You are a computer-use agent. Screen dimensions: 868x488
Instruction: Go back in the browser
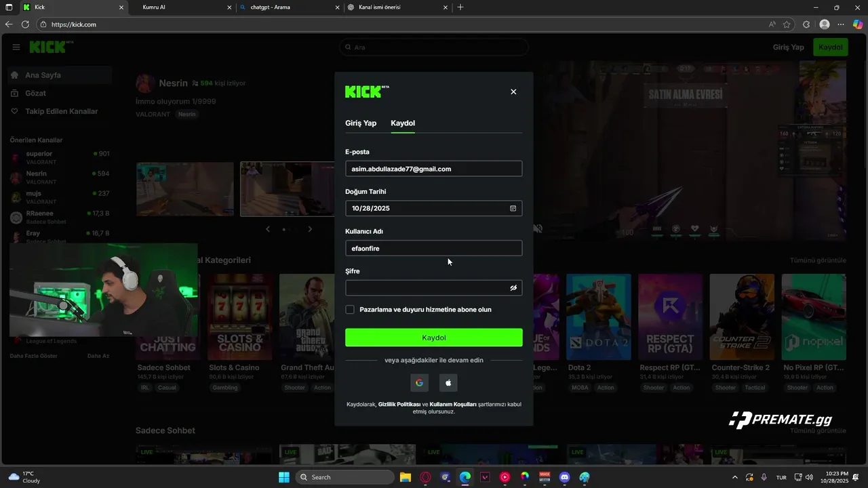pos(9,24)
